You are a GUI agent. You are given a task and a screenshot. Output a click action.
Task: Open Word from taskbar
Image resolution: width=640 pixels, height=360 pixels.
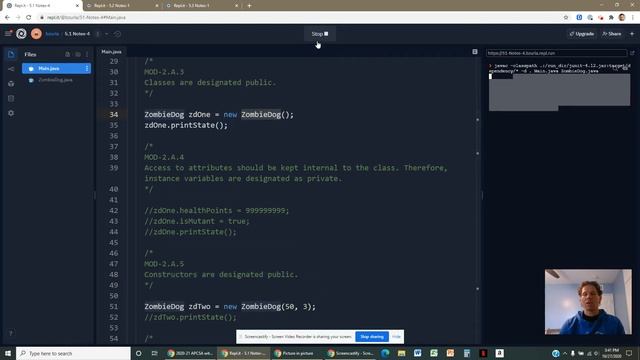click(418, 353)
